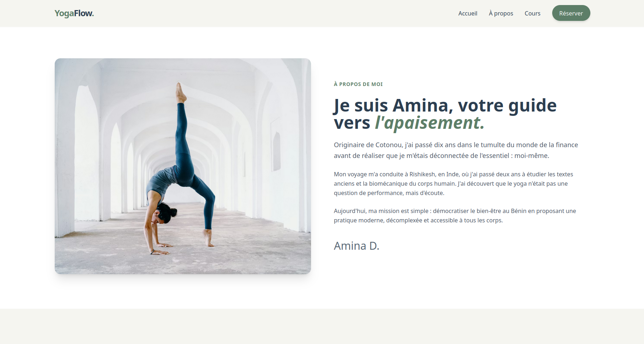The image size is (644, 344).
Task: Click the beige footer section below
Action: coord(322,326)
